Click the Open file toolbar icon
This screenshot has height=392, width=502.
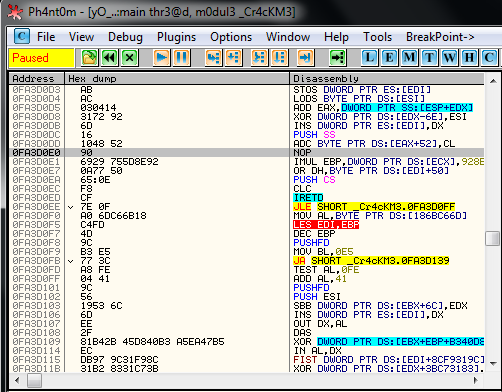pyautogui.click(x=89, y=58)
